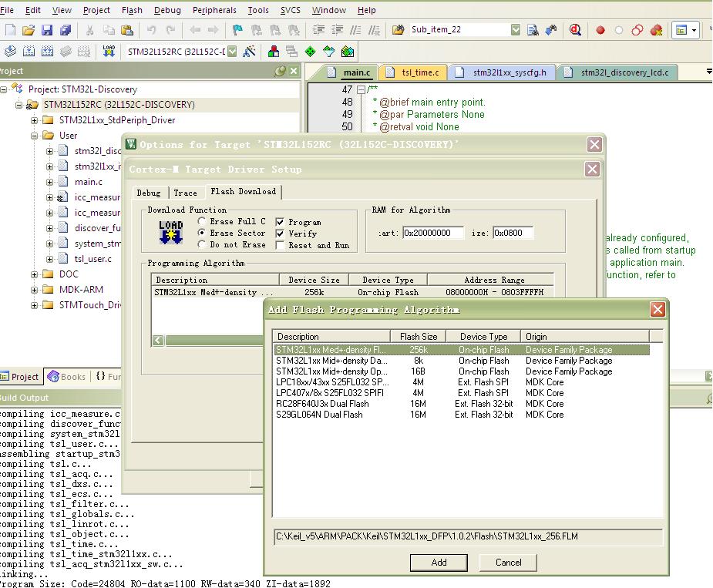Click the Unindent selection icon
The height and width of the screenshot is (588, 713).
point(338,30)
